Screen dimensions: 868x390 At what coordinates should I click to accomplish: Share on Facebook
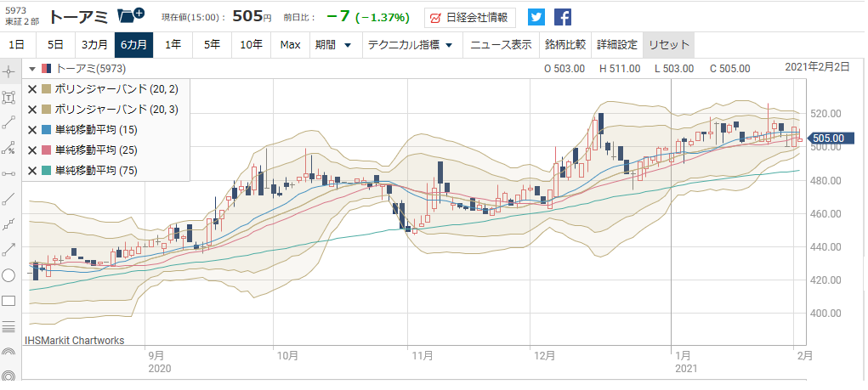point(563,17)
